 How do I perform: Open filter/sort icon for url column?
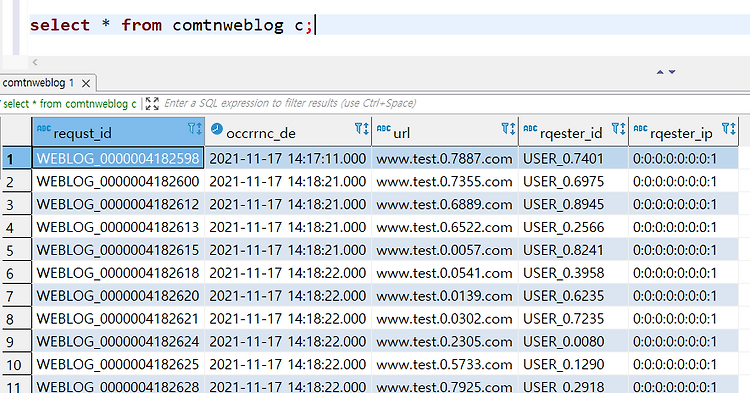(508, 129)
